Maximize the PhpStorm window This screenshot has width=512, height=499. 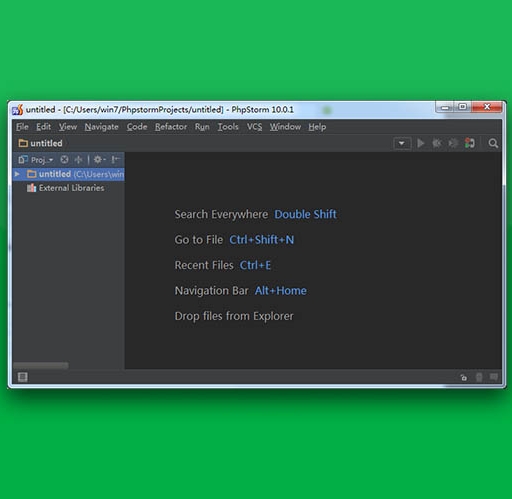462,107
